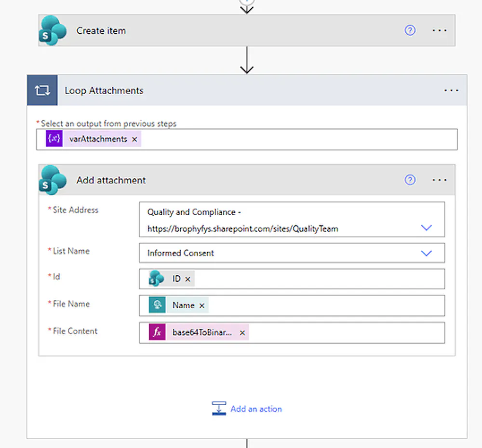Click the varAttachments variable icon
Viewport: 482px width, 448px height.
click(54, 139)
